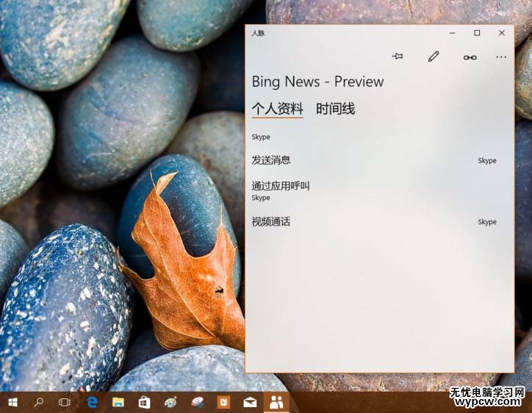Click the People app taskbar icon
The width and height of the screenshot is (532, 413).
pyautogui.click(x=276, y=403)
